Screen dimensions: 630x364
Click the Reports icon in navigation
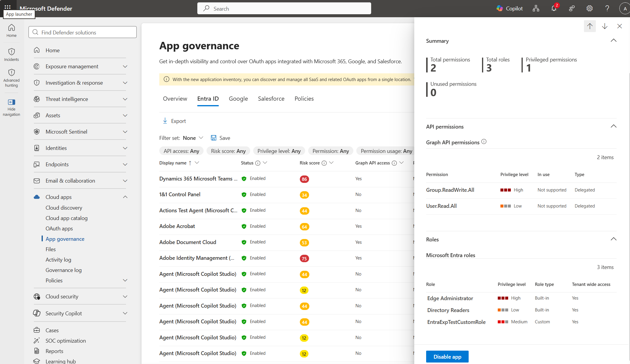pyautogui.click(x=37, y=351)
